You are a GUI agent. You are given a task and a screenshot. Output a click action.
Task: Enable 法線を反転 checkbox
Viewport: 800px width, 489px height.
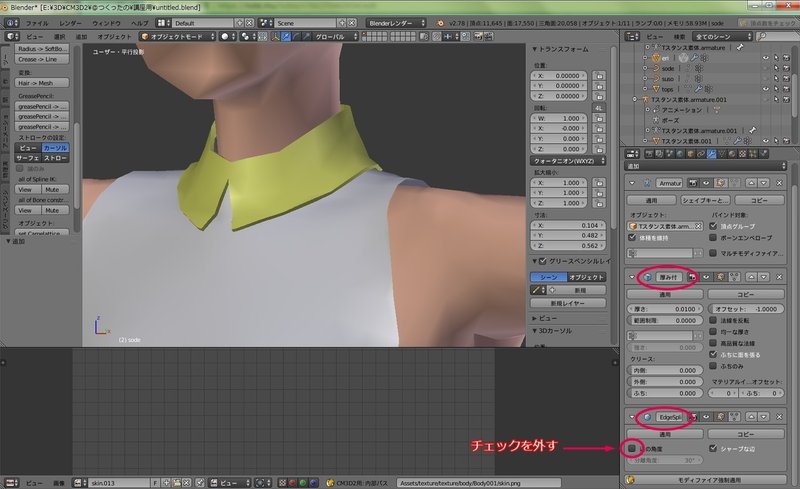[713, 320]
